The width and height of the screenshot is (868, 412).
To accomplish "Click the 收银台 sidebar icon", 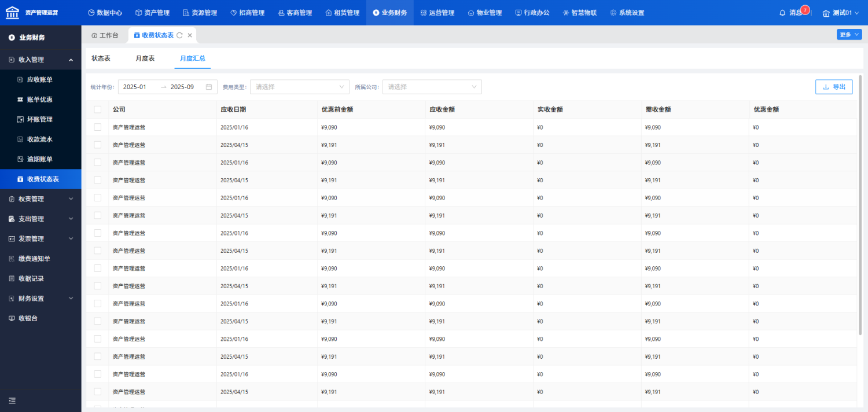I will point(12,318).
